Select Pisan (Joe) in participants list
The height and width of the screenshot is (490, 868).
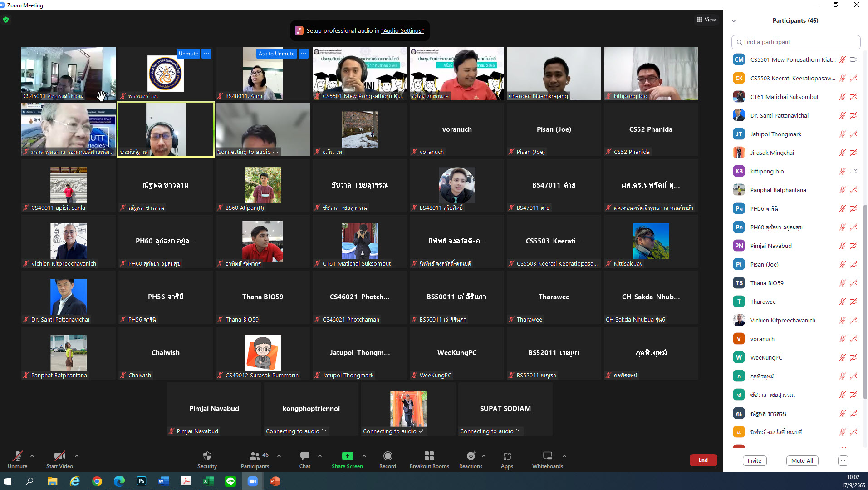tap(795, 264)
